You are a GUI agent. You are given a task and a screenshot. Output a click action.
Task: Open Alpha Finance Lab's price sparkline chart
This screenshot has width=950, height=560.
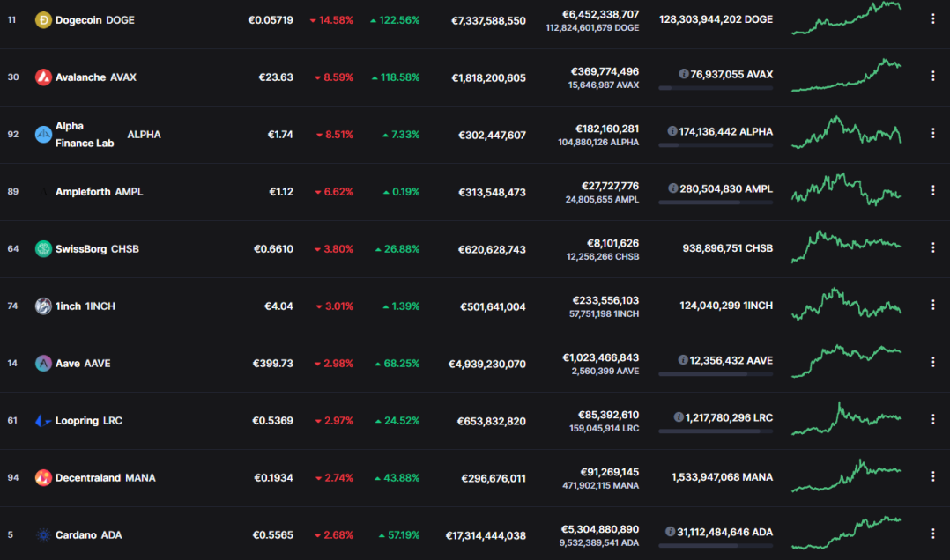(x=846, y=133)
